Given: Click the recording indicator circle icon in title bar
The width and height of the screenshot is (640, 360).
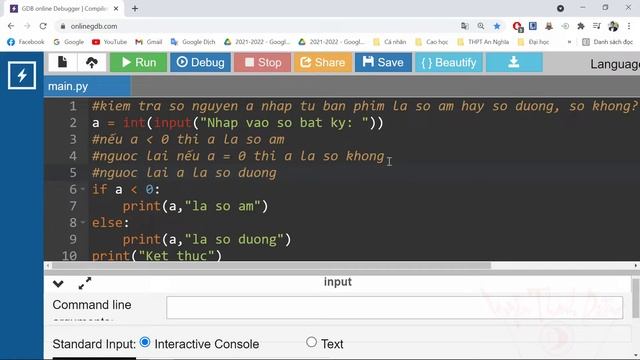Looking at the screenshot, I should pyautogui.click(x=560, y=8).
